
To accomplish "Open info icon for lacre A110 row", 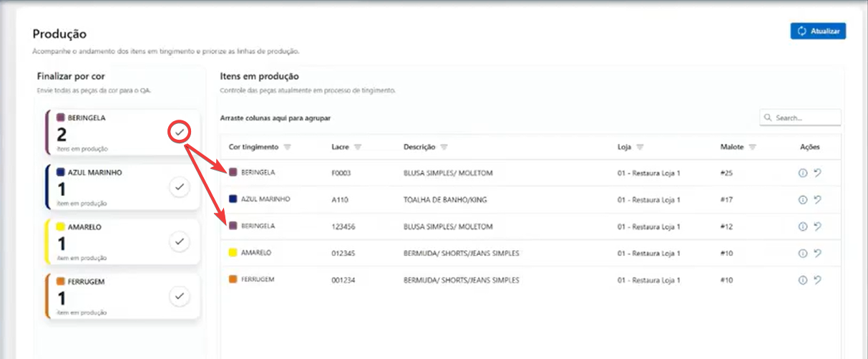I will (802, 200).
